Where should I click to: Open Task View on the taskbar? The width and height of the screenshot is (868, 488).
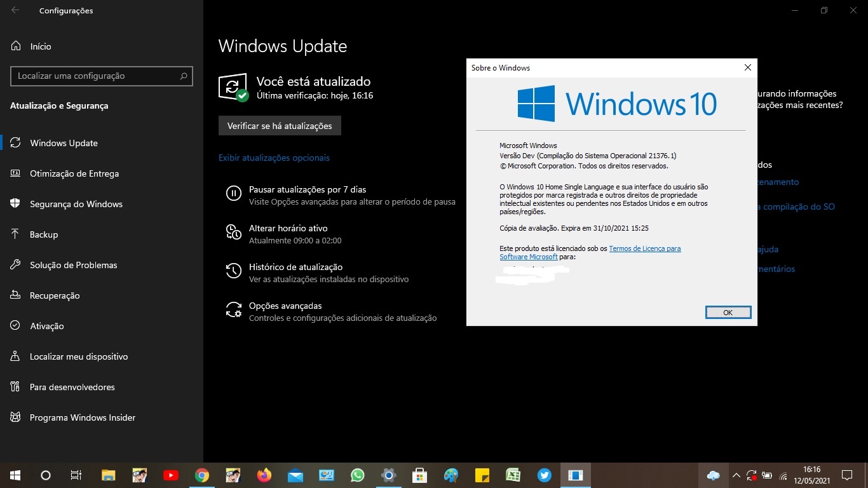76,475
